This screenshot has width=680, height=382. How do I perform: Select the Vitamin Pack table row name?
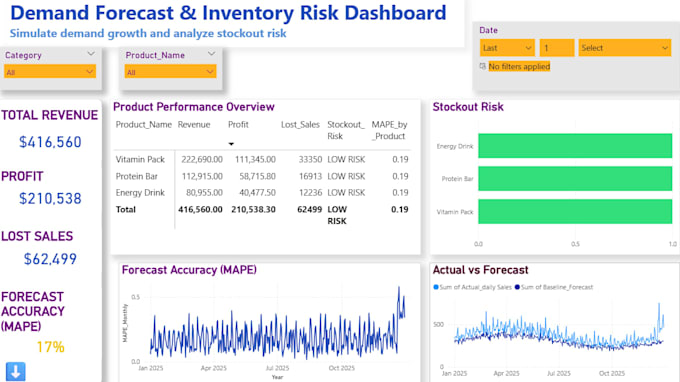click(140, 160)
